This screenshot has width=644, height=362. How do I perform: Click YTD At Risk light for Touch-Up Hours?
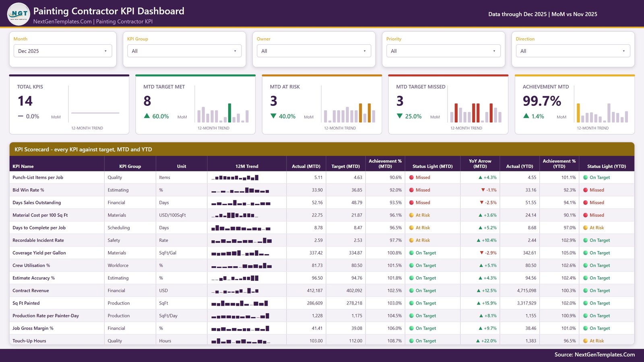[x=586, y=341]
